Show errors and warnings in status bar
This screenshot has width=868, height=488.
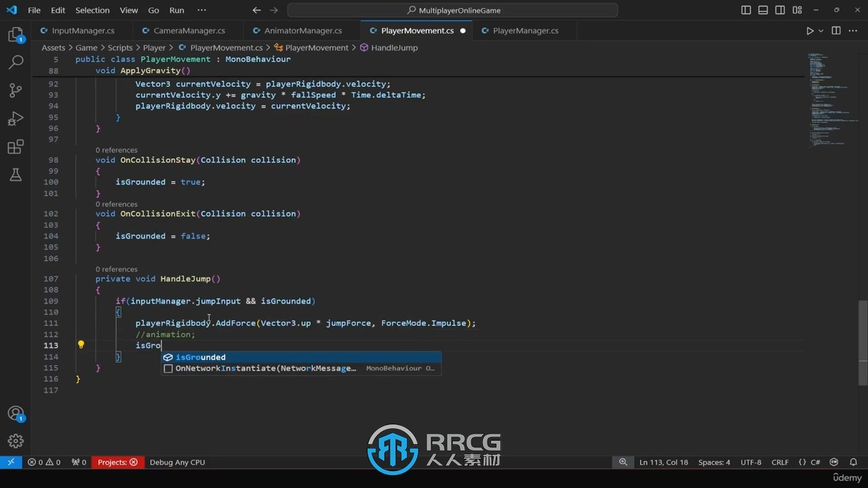coord(44,462)
